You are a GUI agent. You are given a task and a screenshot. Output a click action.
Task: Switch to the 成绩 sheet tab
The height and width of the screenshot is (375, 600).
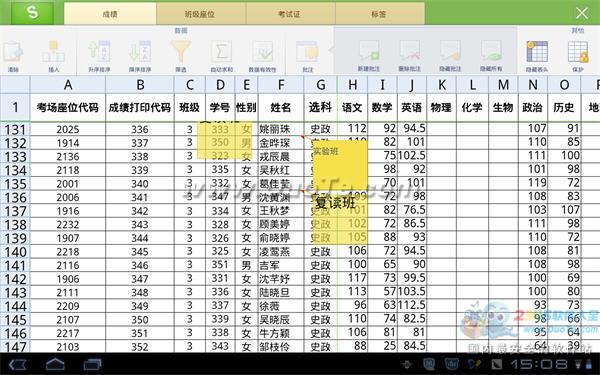pos(110,14)
